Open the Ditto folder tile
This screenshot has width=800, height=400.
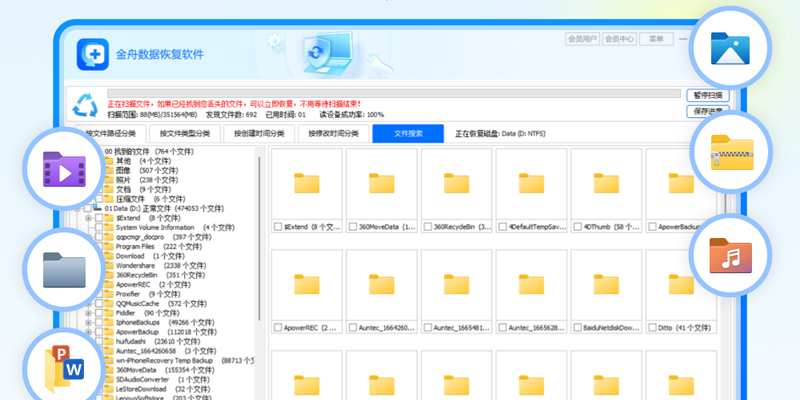[682, 291]
